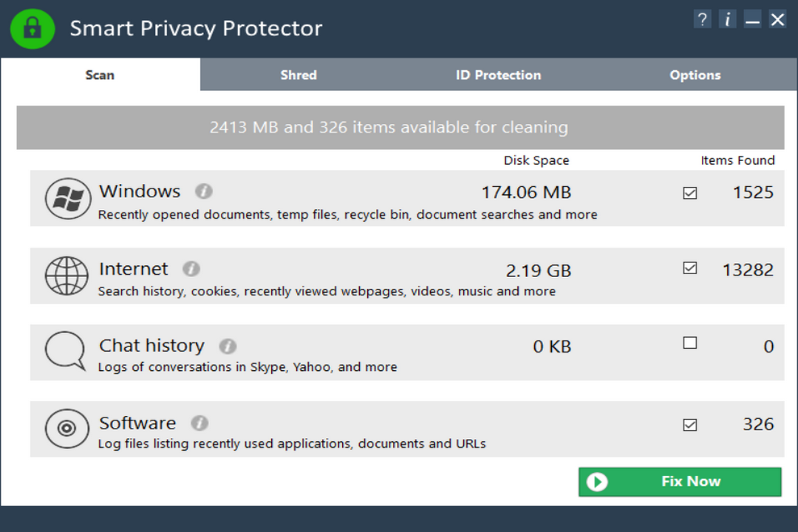Enable the Chat history checkbox
Screen dimensions: 798x532
pos(689,342)
